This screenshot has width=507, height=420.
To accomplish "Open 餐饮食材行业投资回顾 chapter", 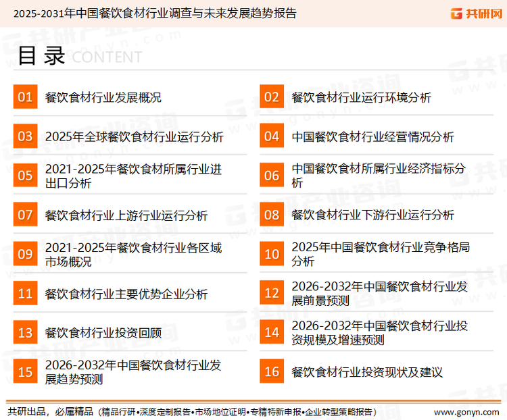I will click(x=103, y=333).
